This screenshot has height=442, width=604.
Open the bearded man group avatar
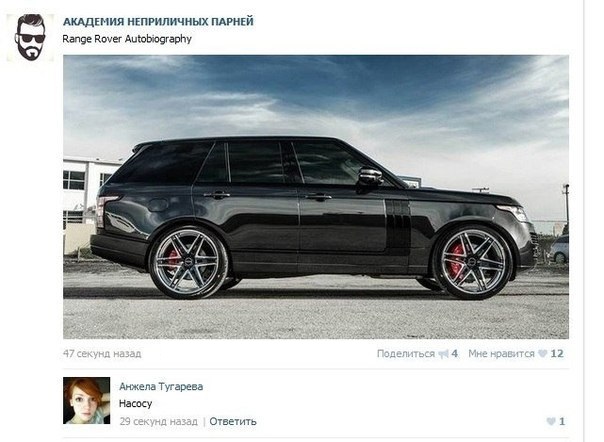[x=30, y=37]
